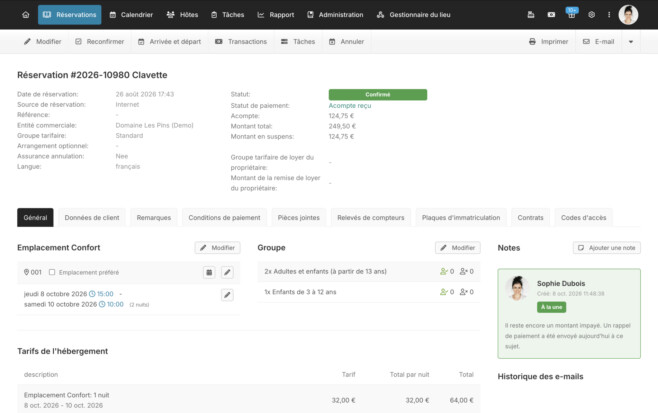Click total amount 249,50 €

click(x=342, y=126)
